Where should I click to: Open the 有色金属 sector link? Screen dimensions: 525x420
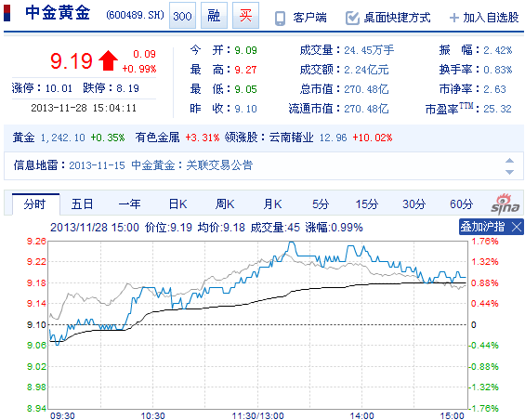[x=157, y=138]
